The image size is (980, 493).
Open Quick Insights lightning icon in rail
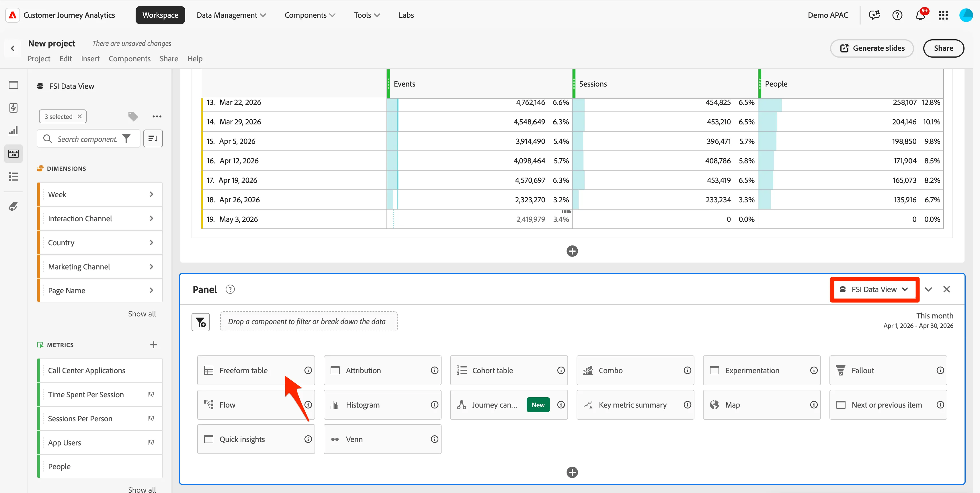[x=13, y=108]
